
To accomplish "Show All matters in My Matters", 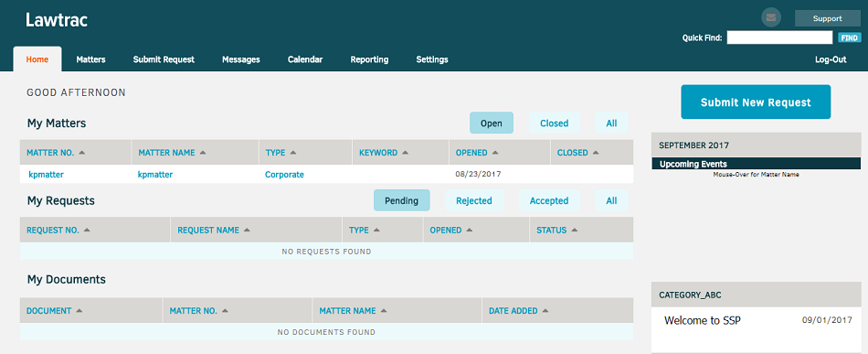I will 611,123.
